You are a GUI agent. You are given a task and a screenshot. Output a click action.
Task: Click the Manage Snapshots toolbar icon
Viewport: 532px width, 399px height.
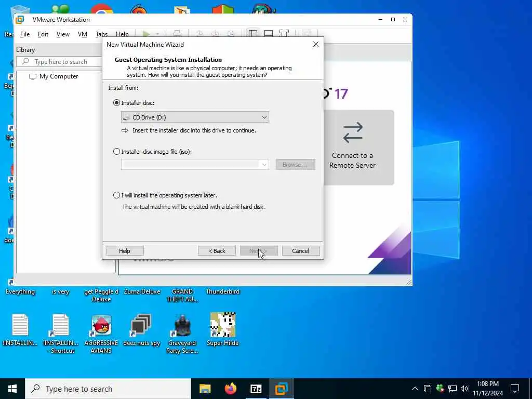[x=231, y=34]
